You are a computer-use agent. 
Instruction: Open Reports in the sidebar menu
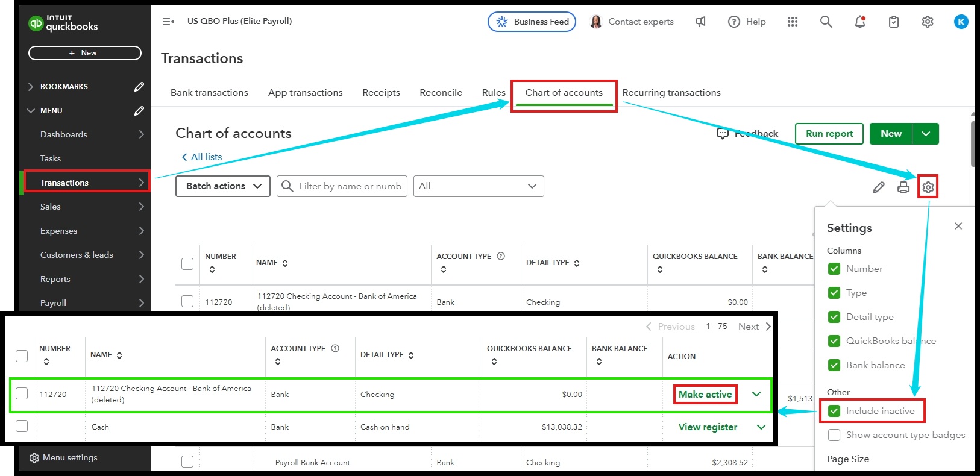tap(55, 279)
